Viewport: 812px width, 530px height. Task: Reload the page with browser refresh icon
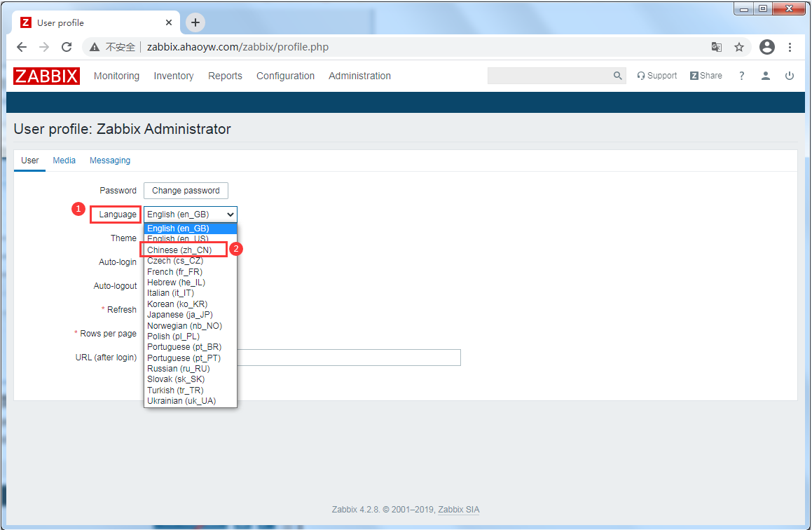coord(67,47)
